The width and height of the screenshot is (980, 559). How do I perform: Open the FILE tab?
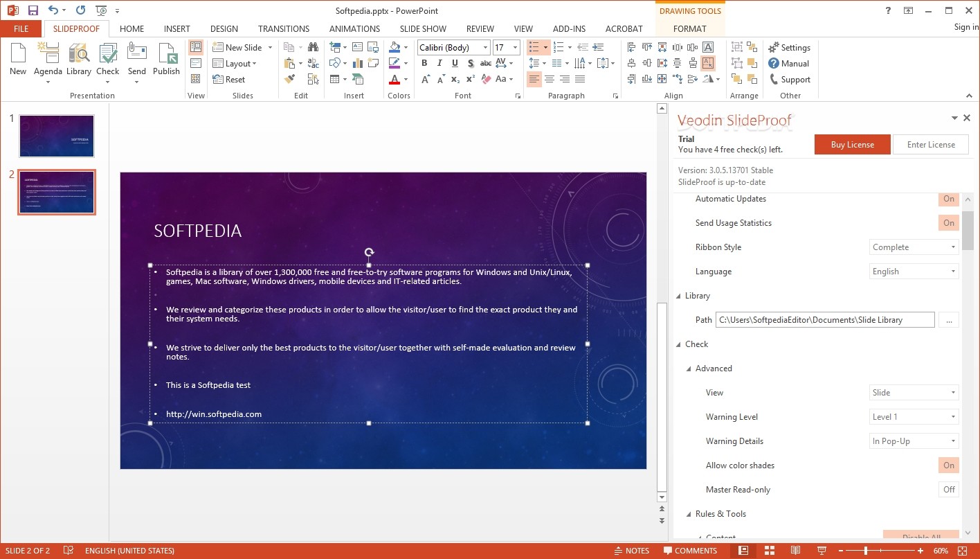[21, 29]
